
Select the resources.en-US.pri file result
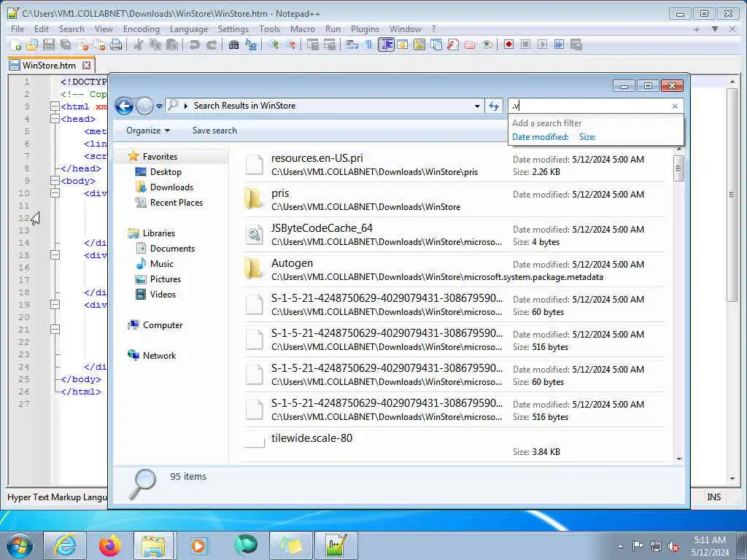coord(455,165)
